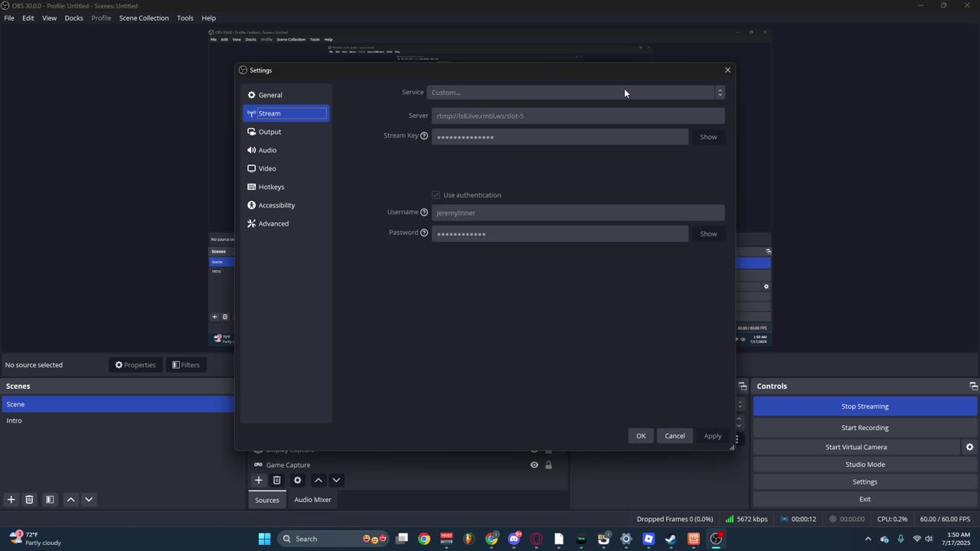Exit OBS from Controls dock

click(x=865, y=500)
